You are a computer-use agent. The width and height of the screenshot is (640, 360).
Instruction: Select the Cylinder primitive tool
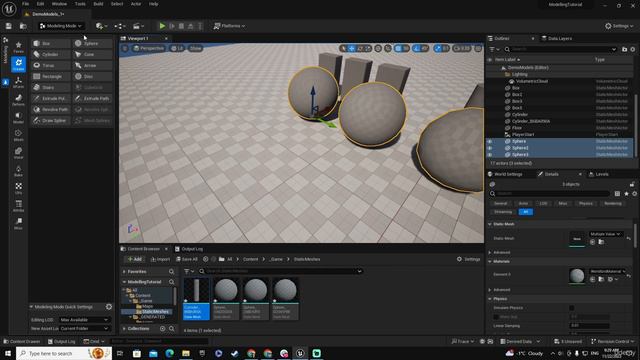point(51,54)
